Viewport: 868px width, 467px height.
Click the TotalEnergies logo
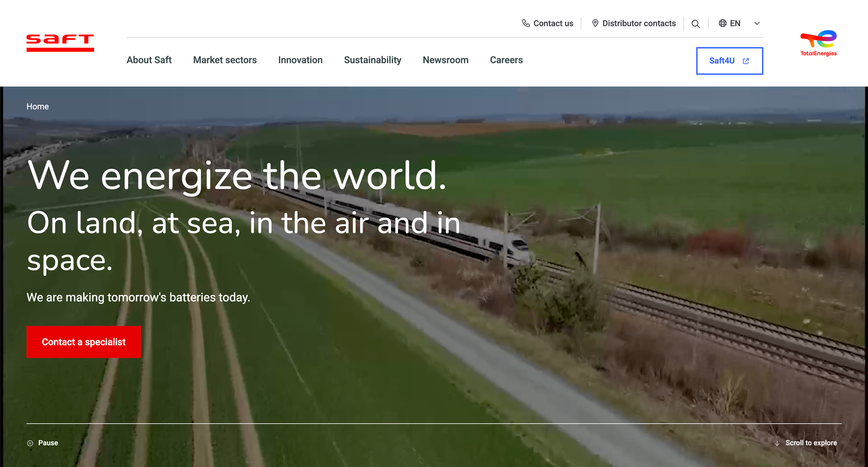(818, 43)
